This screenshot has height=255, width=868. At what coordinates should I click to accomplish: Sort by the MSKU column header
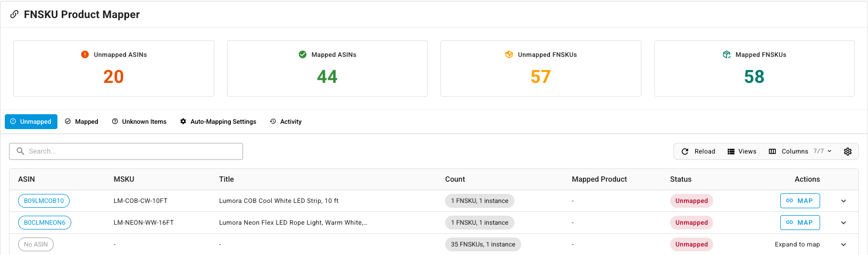[124, 179]
